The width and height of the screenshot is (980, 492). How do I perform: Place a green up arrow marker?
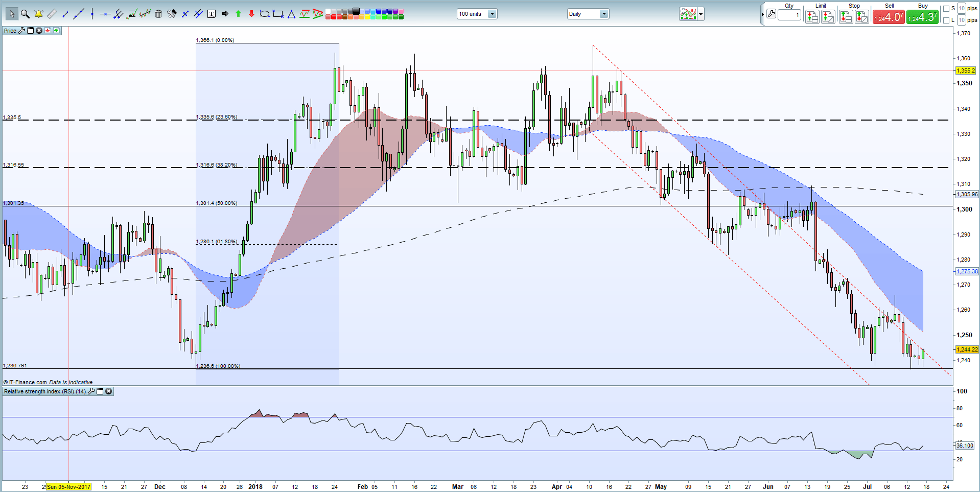tap(238, 14)
